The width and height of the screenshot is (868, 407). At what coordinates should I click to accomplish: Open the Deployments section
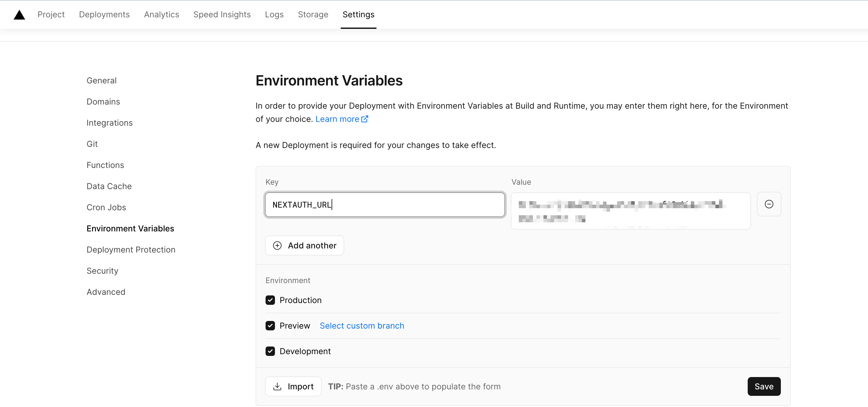pyautogui.click(x=104, y=14)
